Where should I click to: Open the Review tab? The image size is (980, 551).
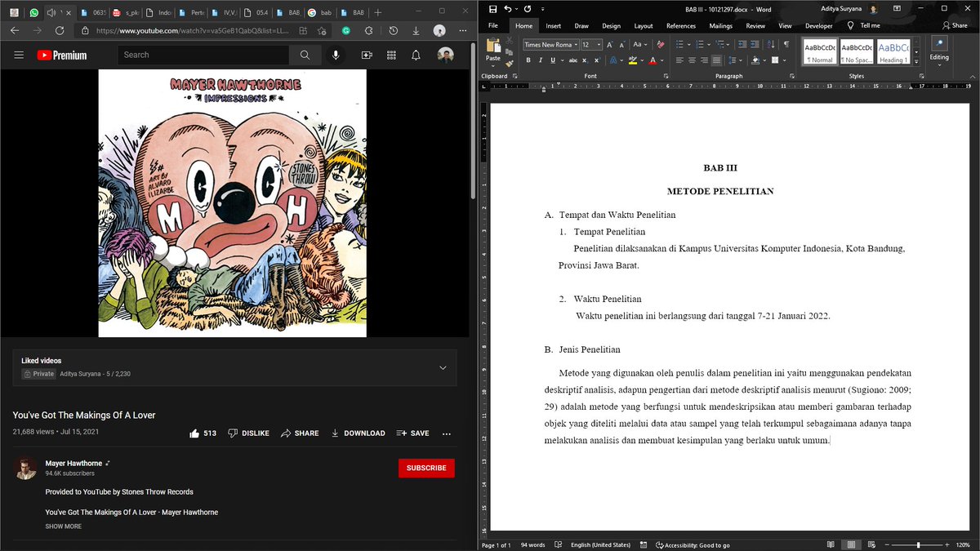point(755,25)
